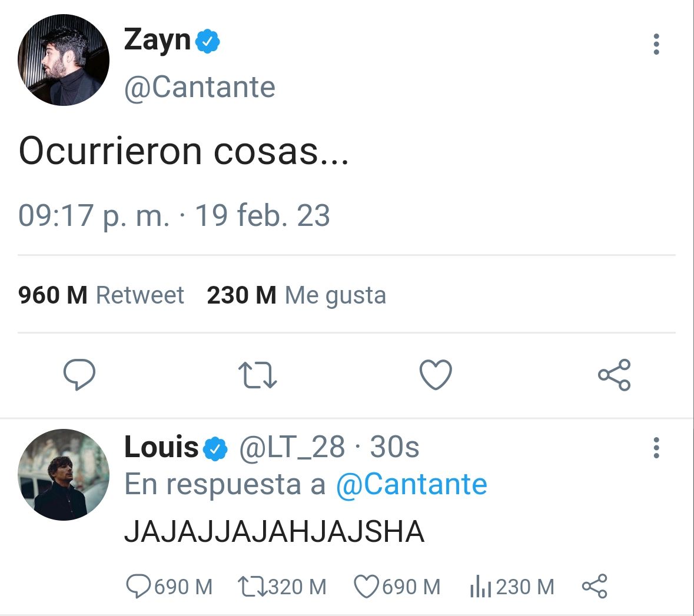
Task: Tap the blue verified badge beside Zayn
Action: pyautogui.click(x=208, y=41)
